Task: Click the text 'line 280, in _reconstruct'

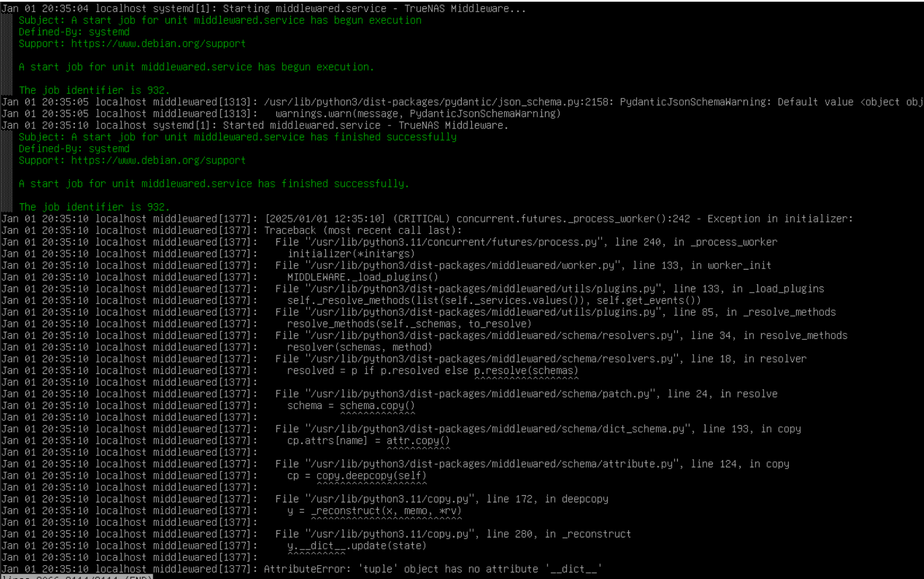Action: point(559,534)
